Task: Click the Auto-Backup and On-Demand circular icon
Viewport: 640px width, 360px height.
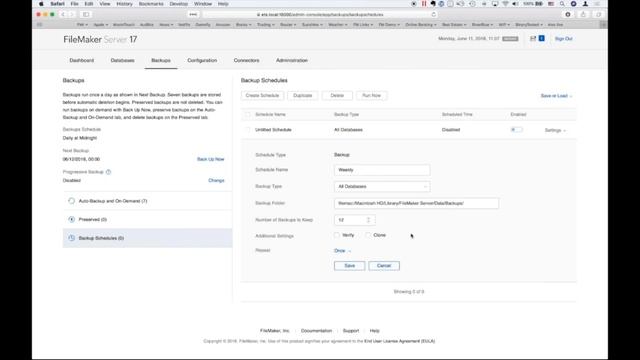Action: 71,201
